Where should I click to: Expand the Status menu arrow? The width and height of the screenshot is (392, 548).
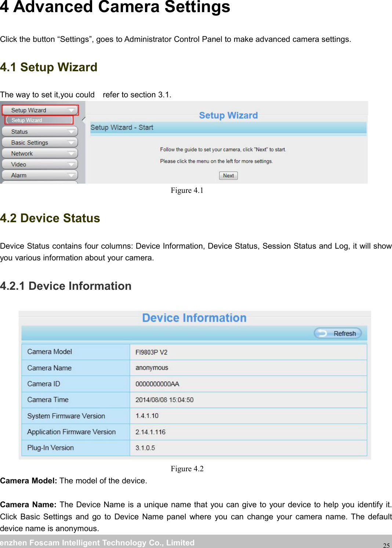coord(72,131)
